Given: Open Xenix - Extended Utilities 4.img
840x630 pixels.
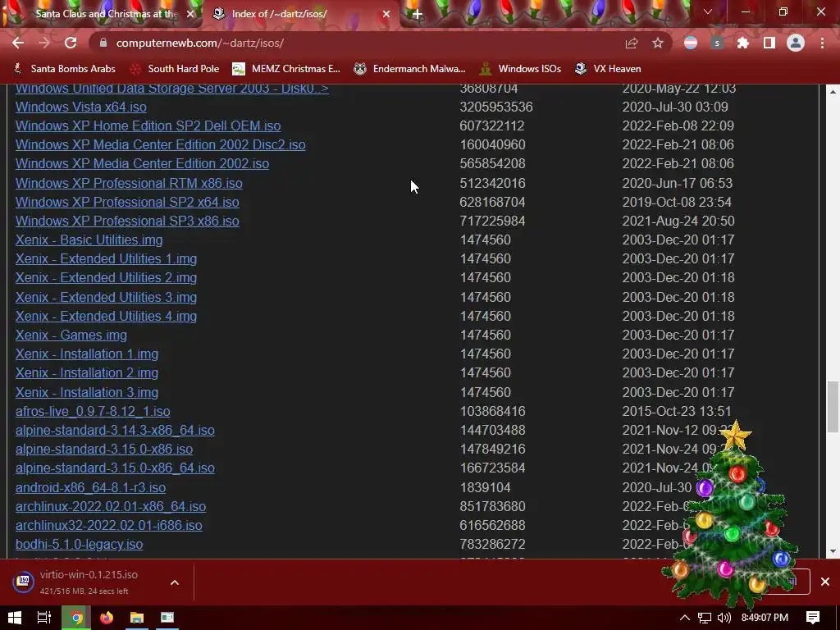Looking at the screenshot, I should 106,316.
